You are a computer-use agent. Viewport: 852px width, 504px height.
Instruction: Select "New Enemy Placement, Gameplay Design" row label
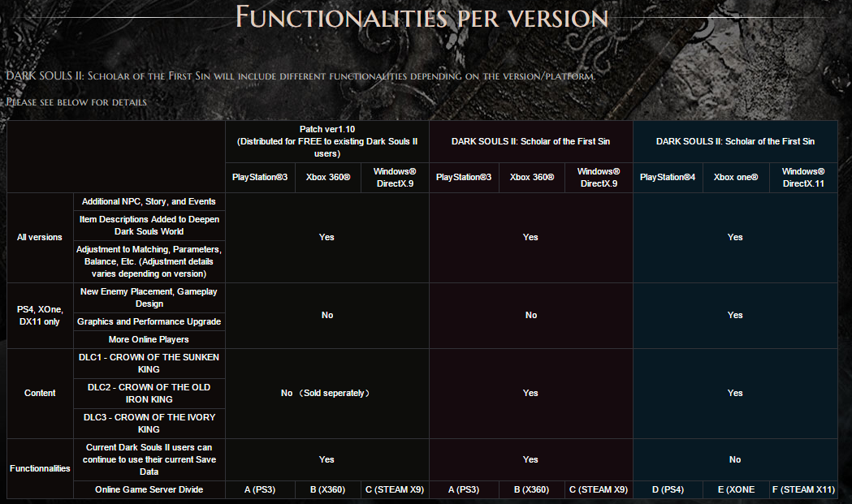(149, 298)
